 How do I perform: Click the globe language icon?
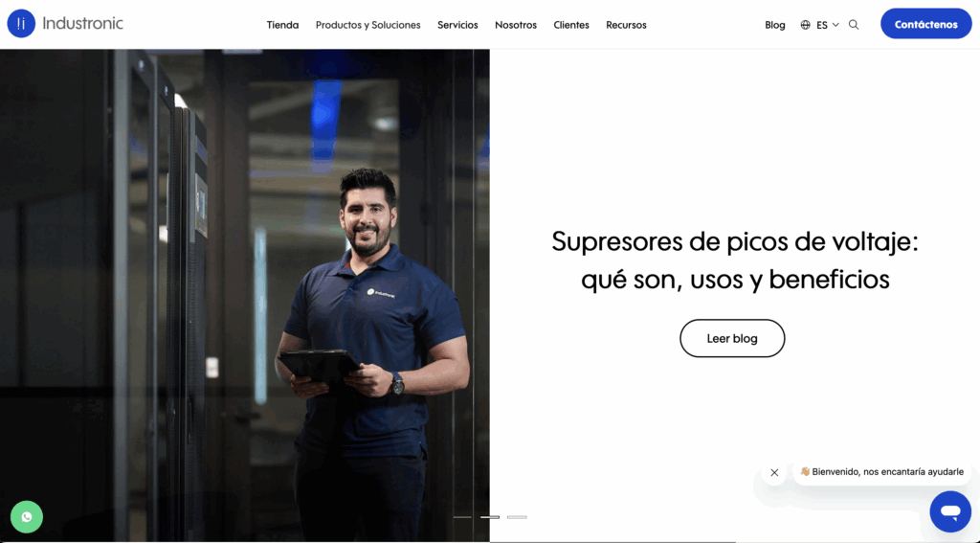[x=805, y=25]
